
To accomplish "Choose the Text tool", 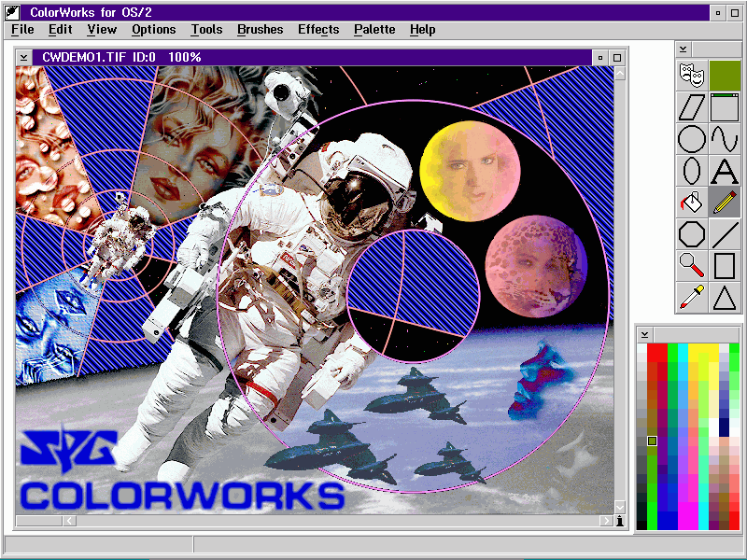I will 726,171.
